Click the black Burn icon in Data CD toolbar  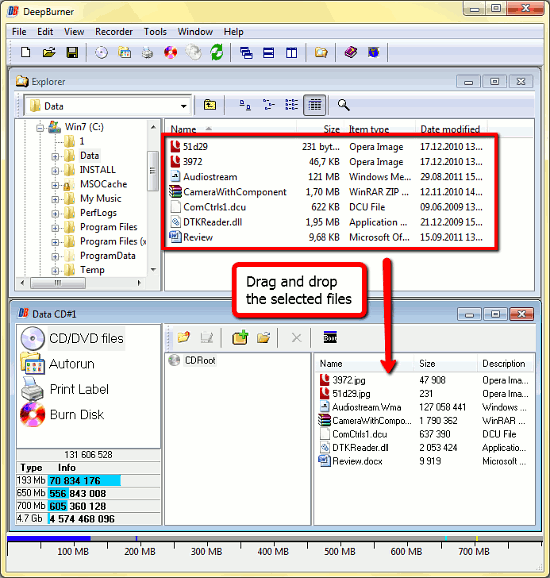330,337
